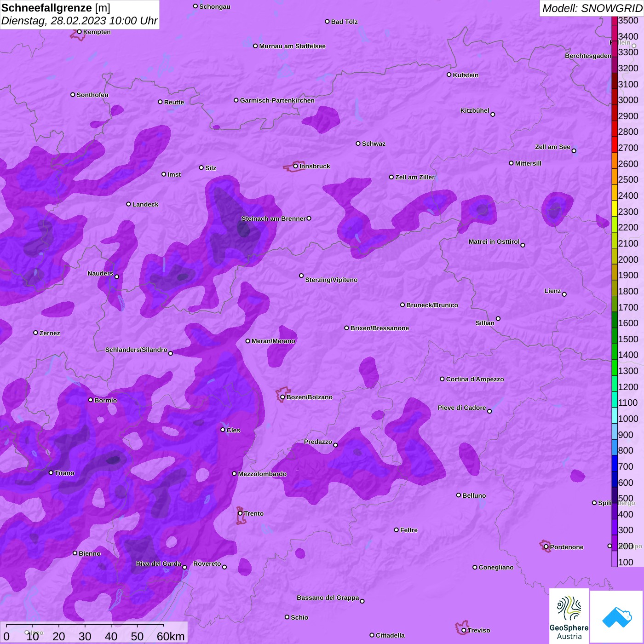Click the 700 m blue legend swatch
The image size is (644, 644).
coord(615,463)
